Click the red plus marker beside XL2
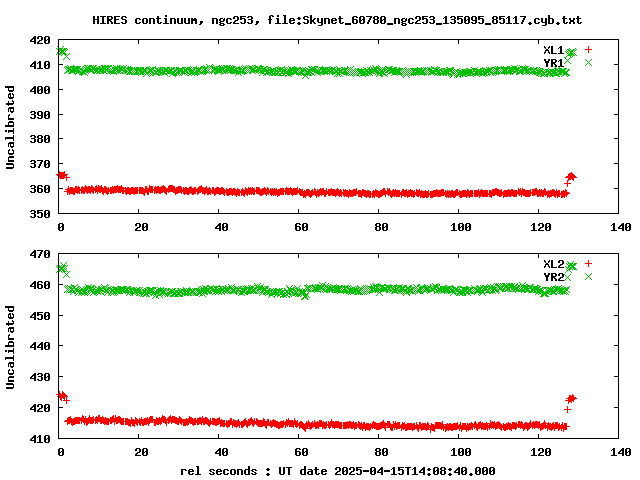This screenshot has width=640, height=480. point(588,264)
